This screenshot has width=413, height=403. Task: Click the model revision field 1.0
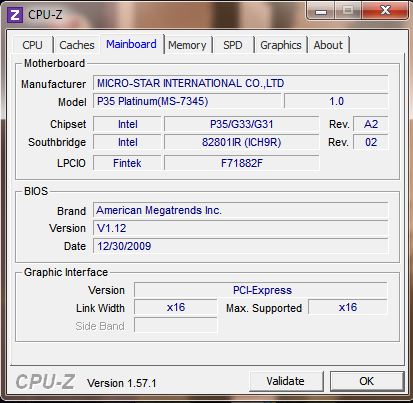(336, 101)
